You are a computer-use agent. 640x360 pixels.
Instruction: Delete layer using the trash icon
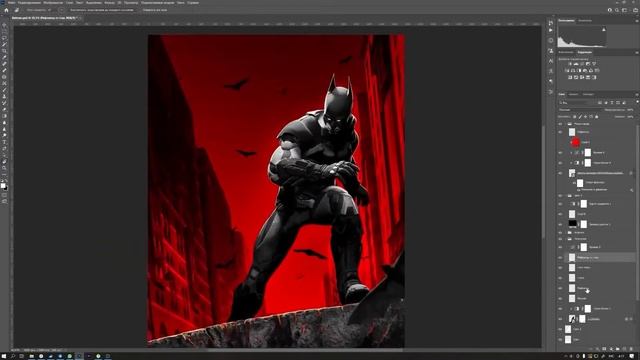coord(631,349)
